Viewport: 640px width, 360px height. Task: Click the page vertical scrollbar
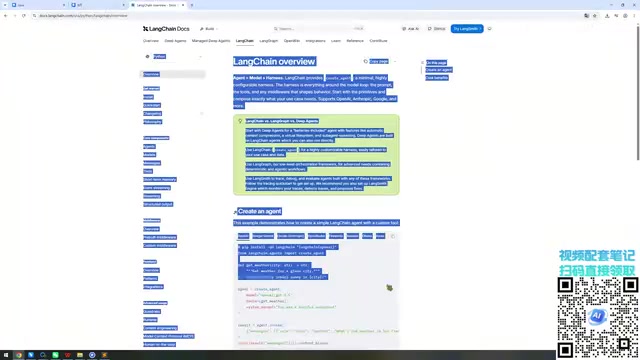(x=638, y=92)
